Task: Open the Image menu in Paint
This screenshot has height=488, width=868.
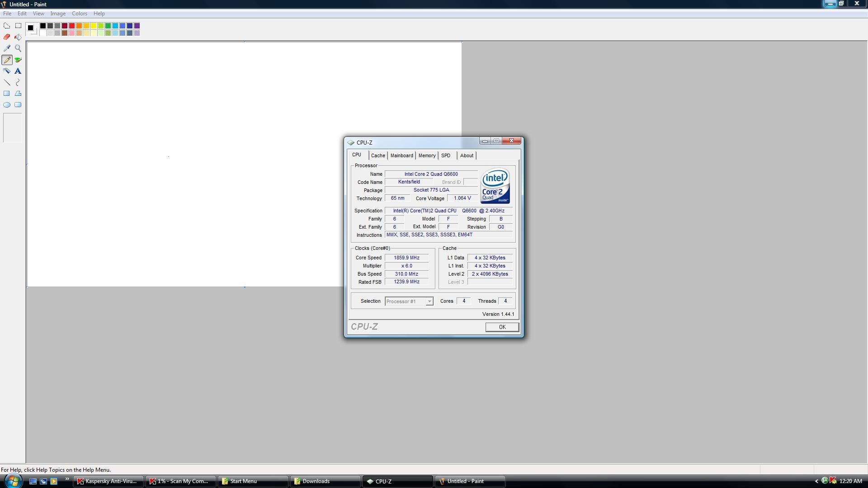Action: point(58,14)
